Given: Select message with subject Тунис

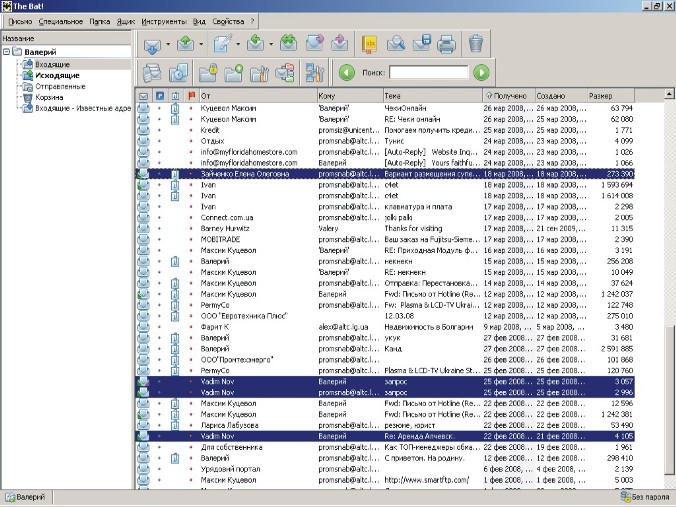Looking at the screenshot, I should (385, 141).
